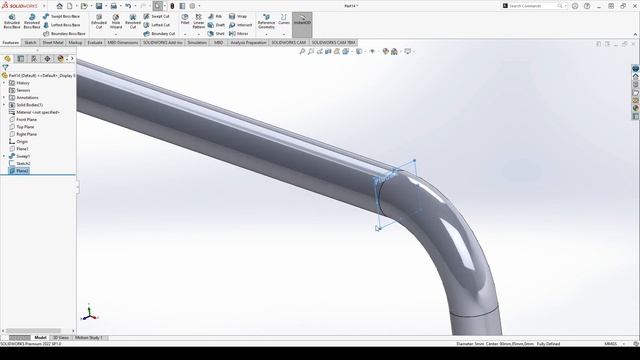This screenshot has height=360, width=640.
Task: Select the Intersect tool
Action: tap(240, 25)
